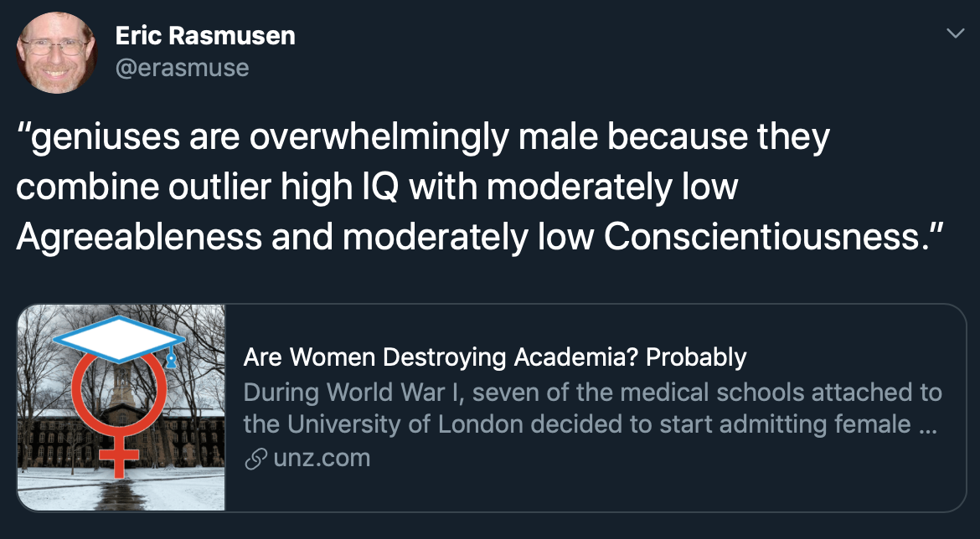Screen dimensions: 980x539
Task: Click the article description about World War I
Action: tap(592, 408)
